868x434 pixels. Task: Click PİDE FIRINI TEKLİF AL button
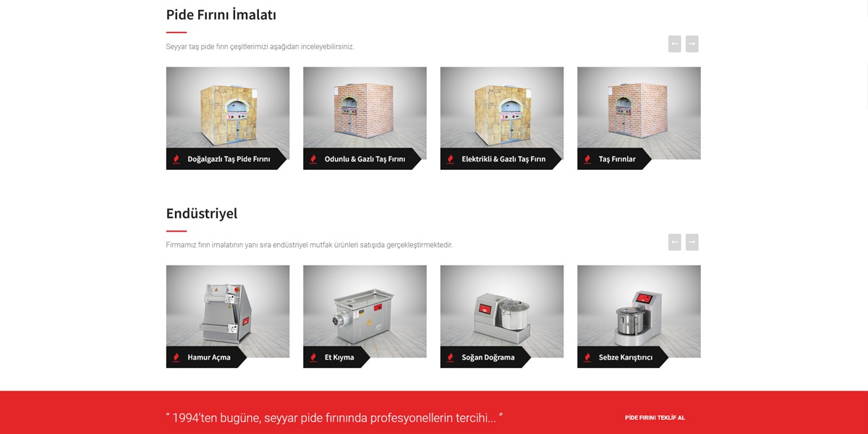click(655, 417)
